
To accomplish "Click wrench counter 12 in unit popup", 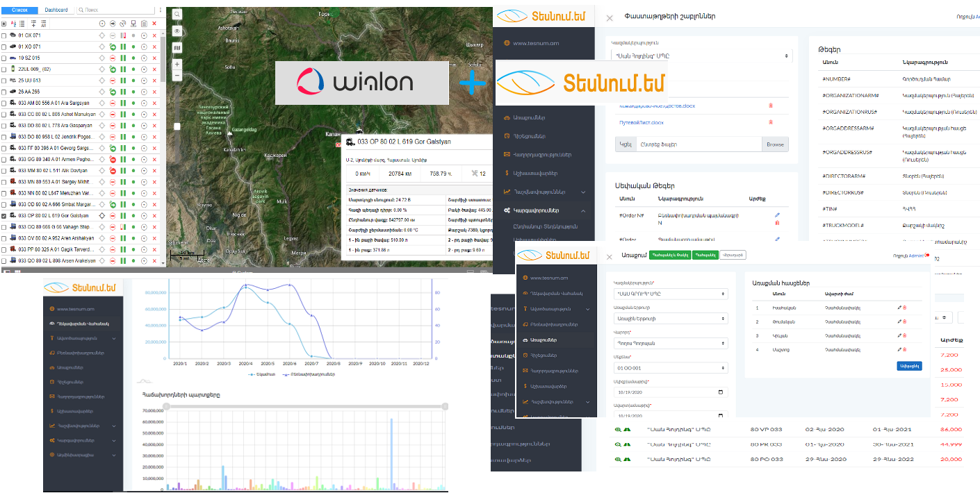I will (x=479, y=174).
